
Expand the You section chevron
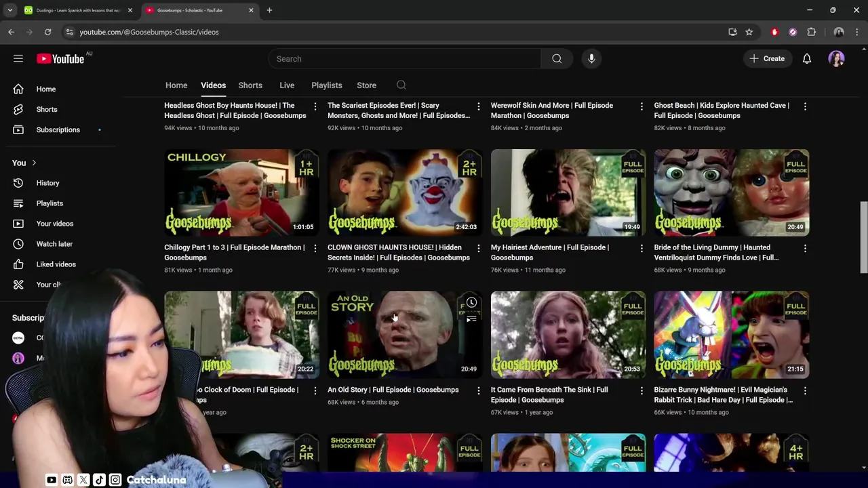(34, 163)
